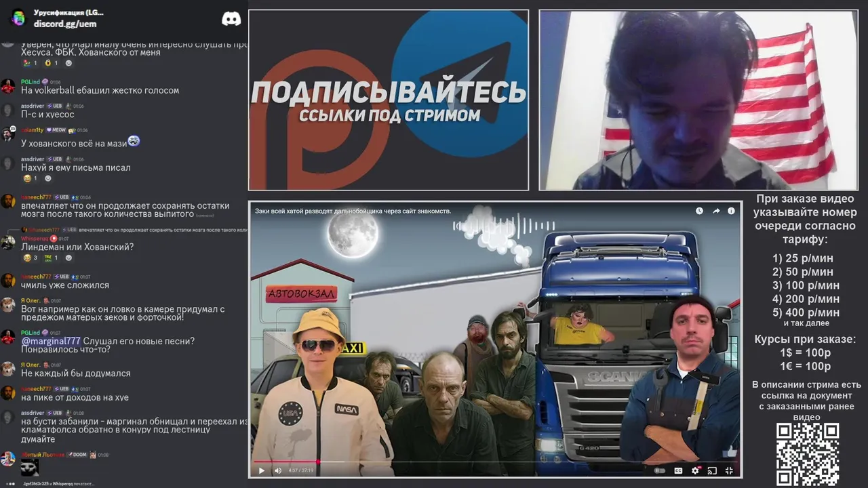
Task: Click the DOOM role tag next to Убитый Льотчик
Action: (x=77, y=455)
